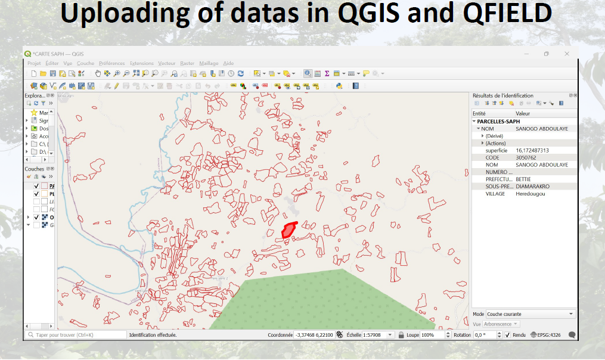Click the Save Project disk icon
Screen dimensions: 605x360
[x=53, y=73]
